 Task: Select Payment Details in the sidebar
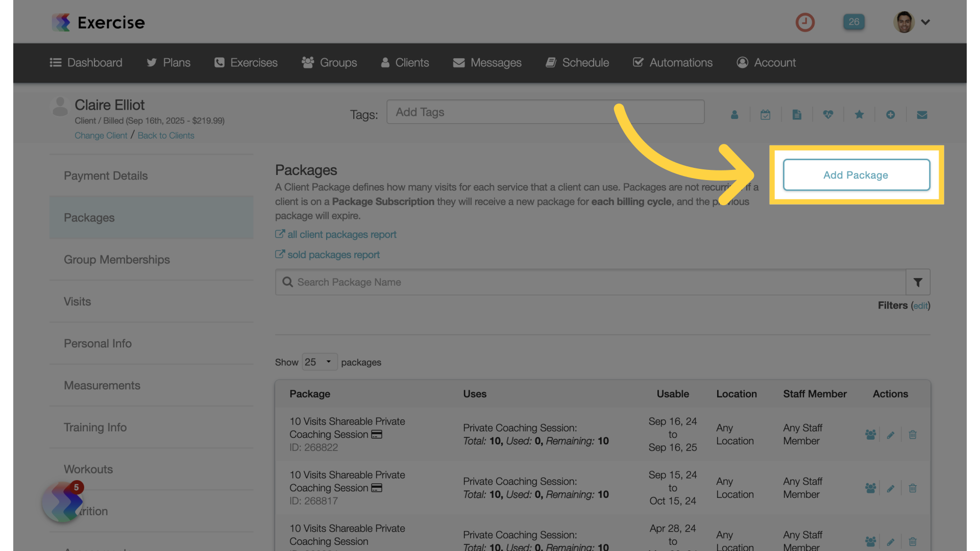pos(151,176)
